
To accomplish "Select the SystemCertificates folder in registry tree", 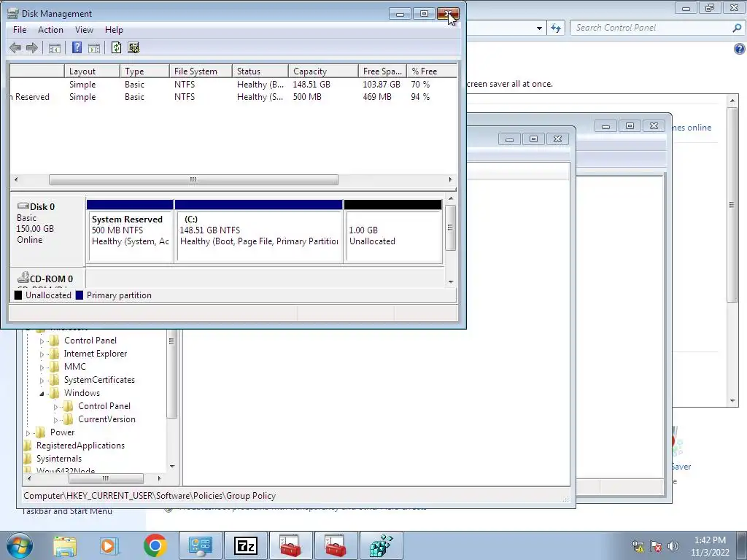I will (x=99, y=379).
